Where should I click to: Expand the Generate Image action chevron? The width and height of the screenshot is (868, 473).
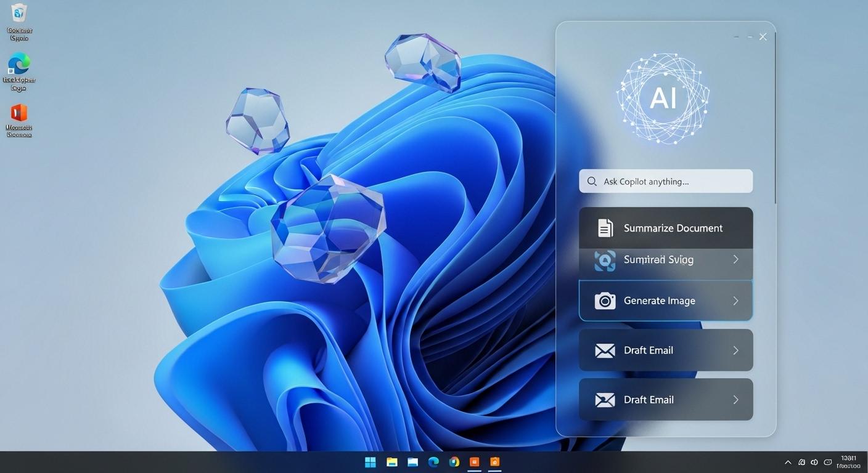(x=735, y=301)
